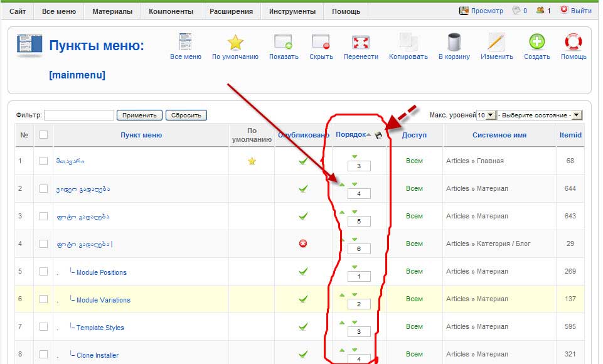Click the Выйти logout icon

[563, 9]
